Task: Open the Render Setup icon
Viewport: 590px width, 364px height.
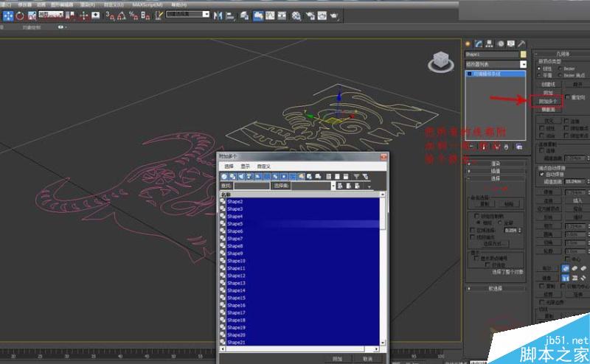Action: (x=310, y=15)
